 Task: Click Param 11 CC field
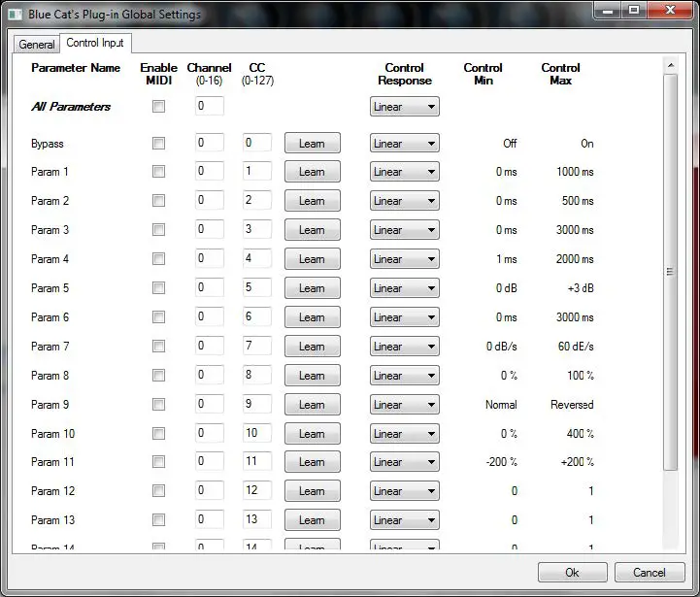[x=256, y=461]
